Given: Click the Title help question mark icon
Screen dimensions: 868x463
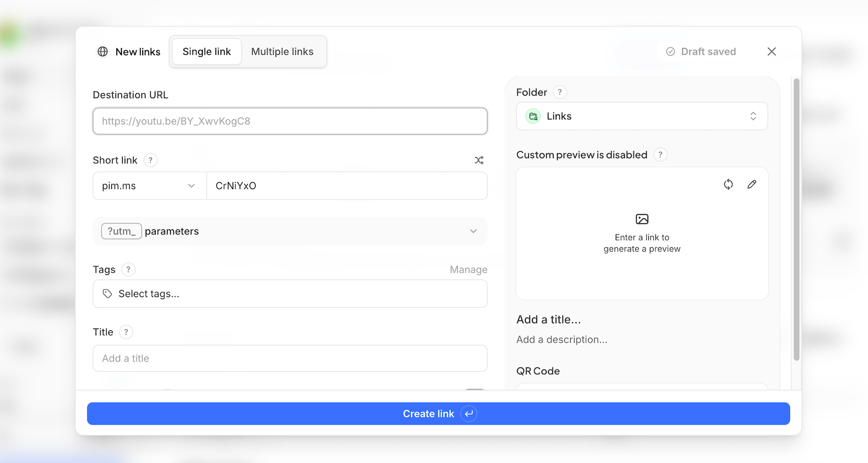Looking at the screenshot, I should [126, 332].
